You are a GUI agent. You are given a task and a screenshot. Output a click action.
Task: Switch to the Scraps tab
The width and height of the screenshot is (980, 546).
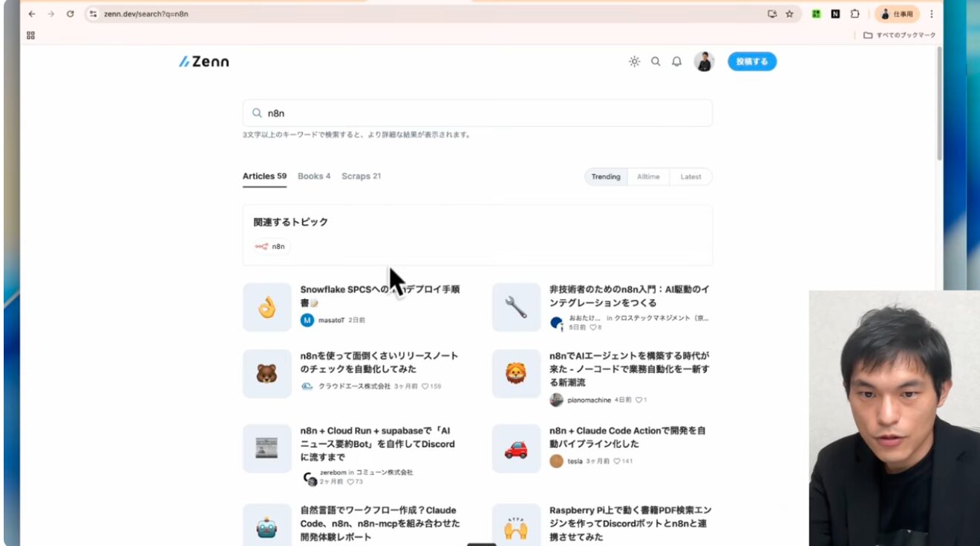tap(361, 176)
